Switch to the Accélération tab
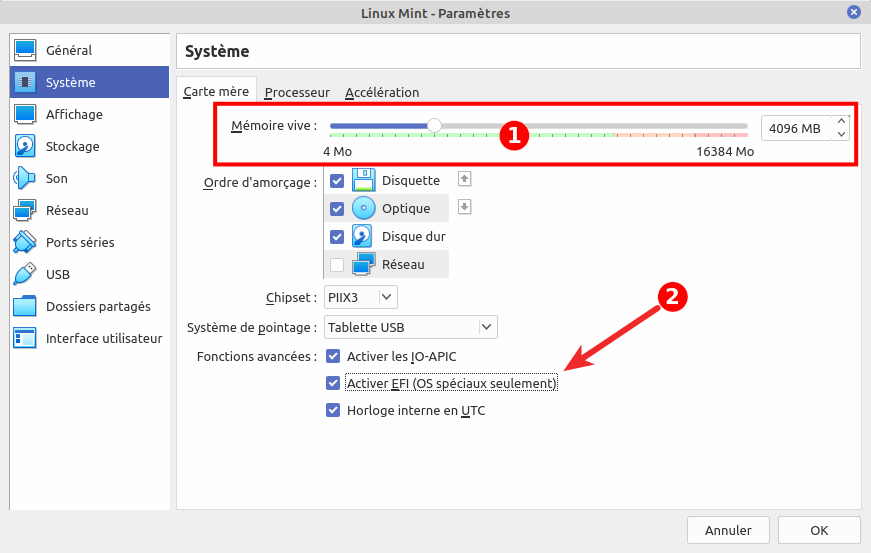The width and height of the screenshot is (871, 553). point(382,92)
